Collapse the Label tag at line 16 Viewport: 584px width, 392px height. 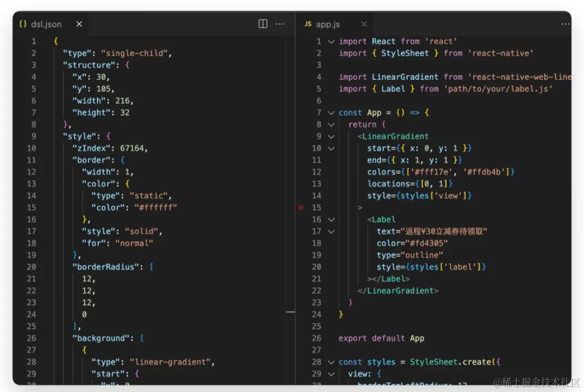click(331, 220)
